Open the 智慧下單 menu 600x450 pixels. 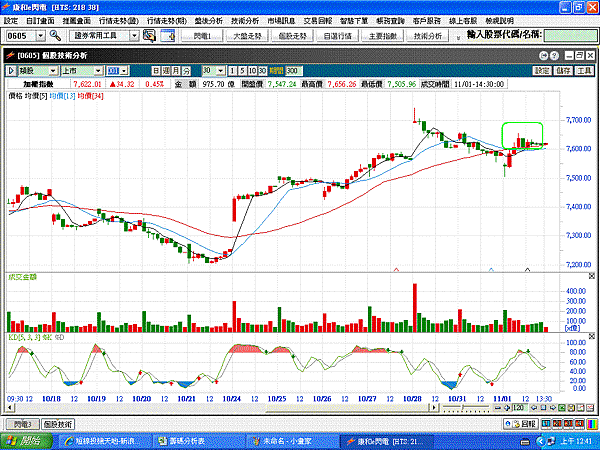(354, 21)
